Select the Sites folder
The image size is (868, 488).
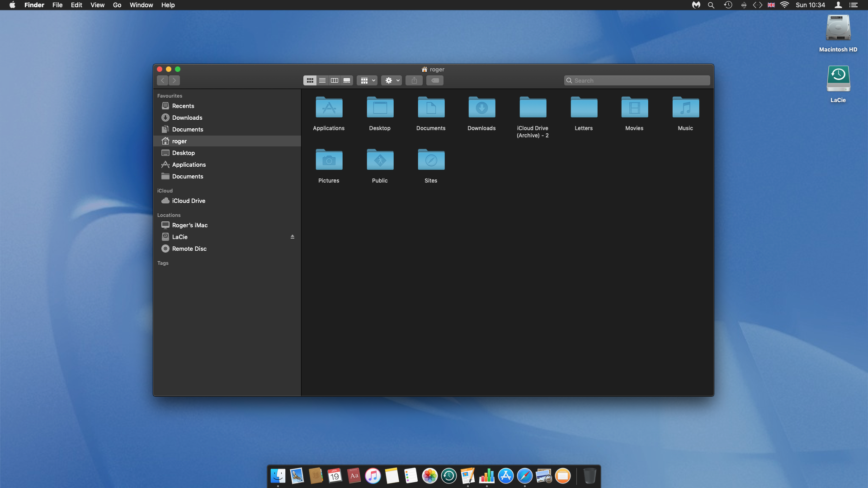[x=431, y=160]
